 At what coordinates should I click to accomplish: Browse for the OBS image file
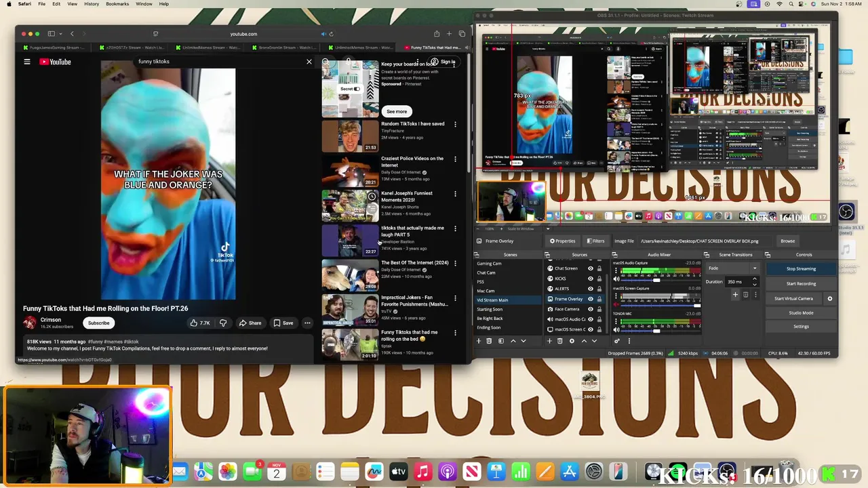click(787, 241)
